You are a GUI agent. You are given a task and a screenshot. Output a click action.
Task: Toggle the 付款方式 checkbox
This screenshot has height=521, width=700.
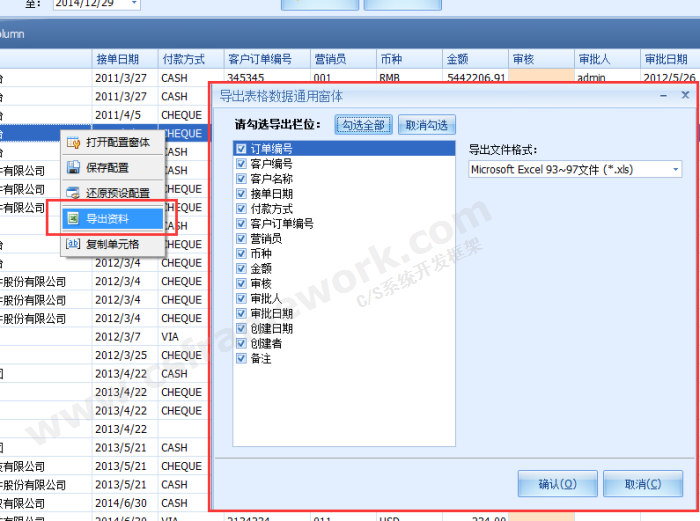[241, 209]
